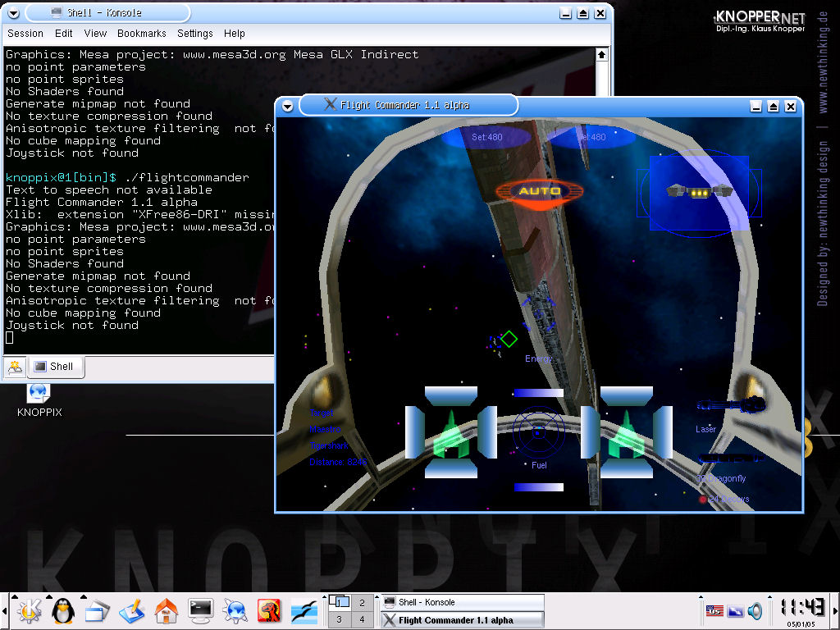The width and height of the screenshot is (840, 630).
Task: Launch Konqueror web browser from panel
Action: tap(235, 609)
